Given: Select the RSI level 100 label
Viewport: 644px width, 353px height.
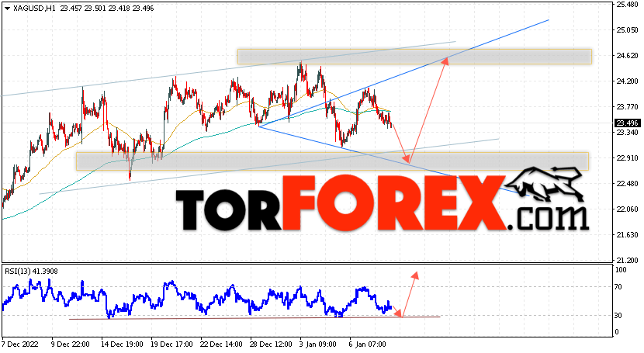Looking at the screenshot, I should (621, 270).
